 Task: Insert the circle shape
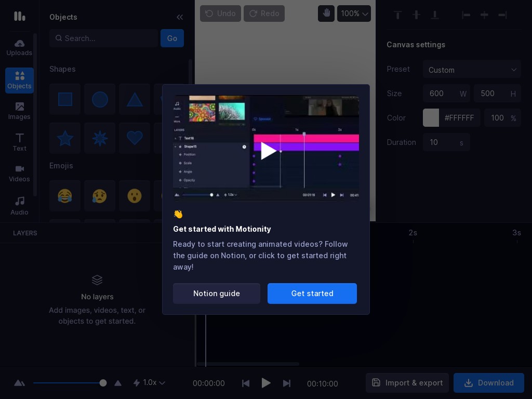coord(100,99)
